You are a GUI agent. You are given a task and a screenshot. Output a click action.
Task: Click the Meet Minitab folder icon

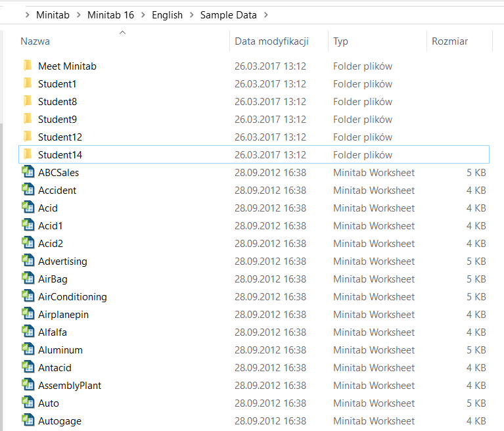point(28,65)
